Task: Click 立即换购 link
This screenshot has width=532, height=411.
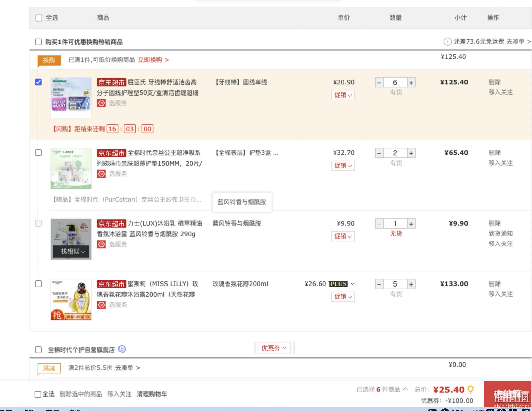Action: coord(153,60)
